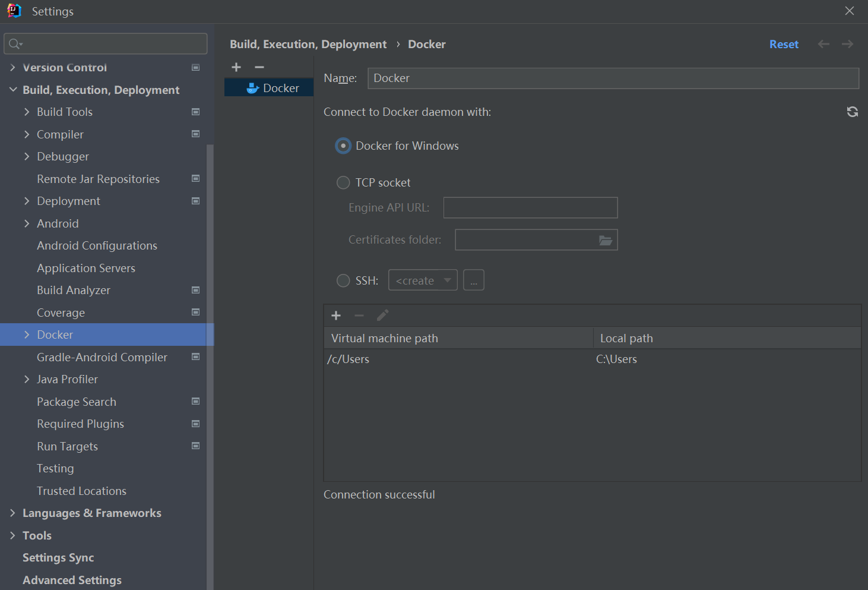
Task: Click the remove path mapping icon
Action: tap(359, 315)
